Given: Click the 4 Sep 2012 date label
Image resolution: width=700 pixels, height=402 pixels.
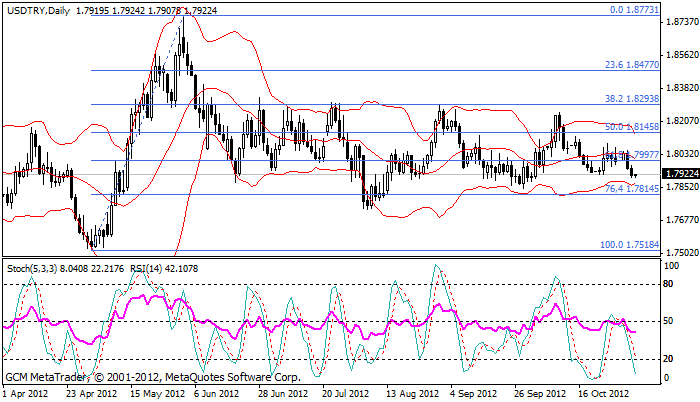Looking at the screenshot, I should (474, 394).
